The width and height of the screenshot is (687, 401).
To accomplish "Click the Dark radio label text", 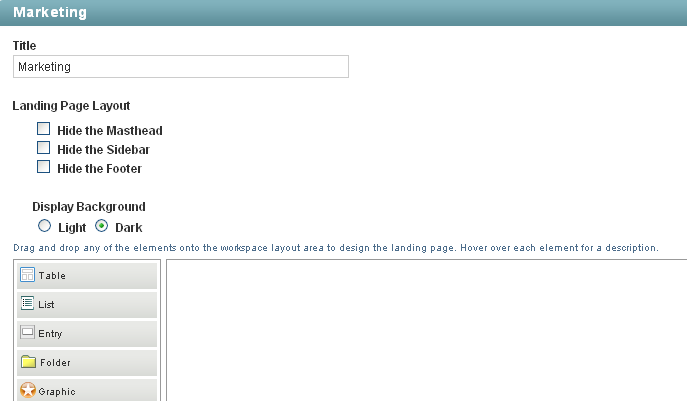I will [x=129, y=227].
